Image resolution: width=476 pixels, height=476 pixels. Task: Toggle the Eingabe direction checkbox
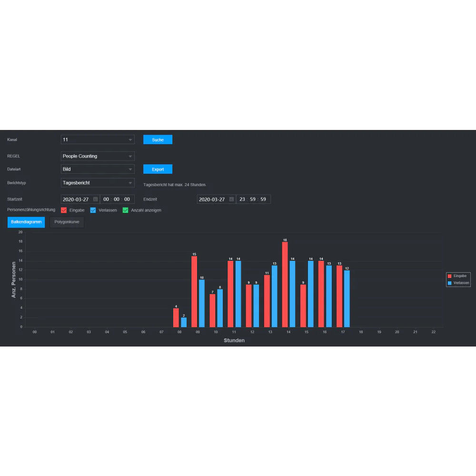tap(64, 210)
